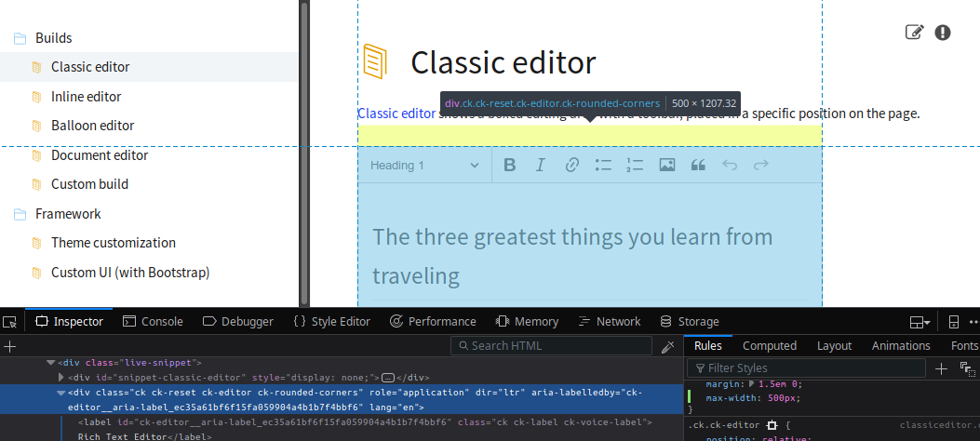Open the Network tab
Viewport: 980px width, 441px height.
tap(610, 322)
